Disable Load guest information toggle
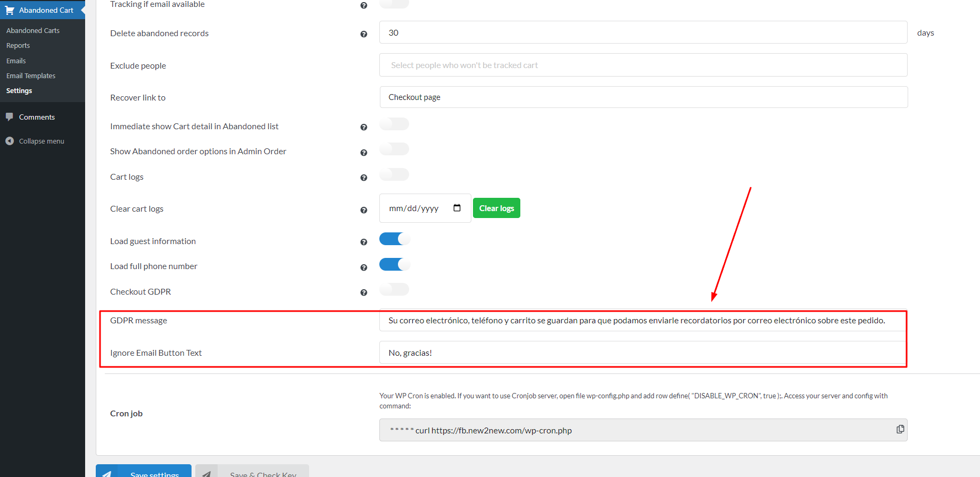The width and height of the screenshot is (980, 477). pos(394,239)
